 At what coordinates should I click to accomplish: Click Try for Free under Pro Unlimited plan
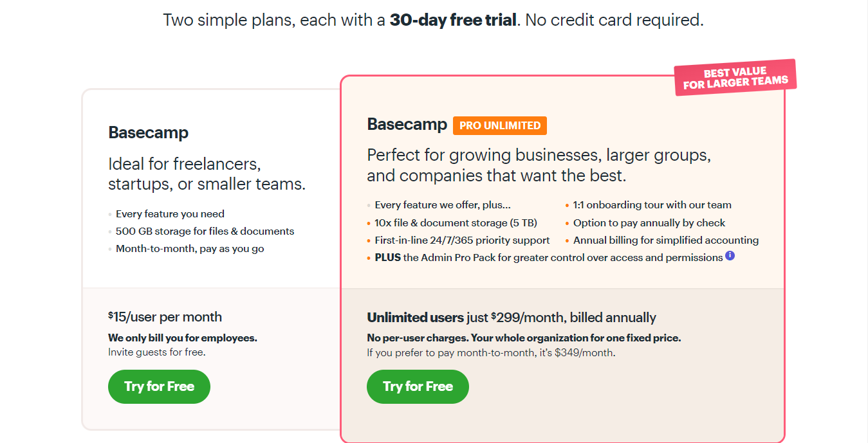click(x=418, y=386)
